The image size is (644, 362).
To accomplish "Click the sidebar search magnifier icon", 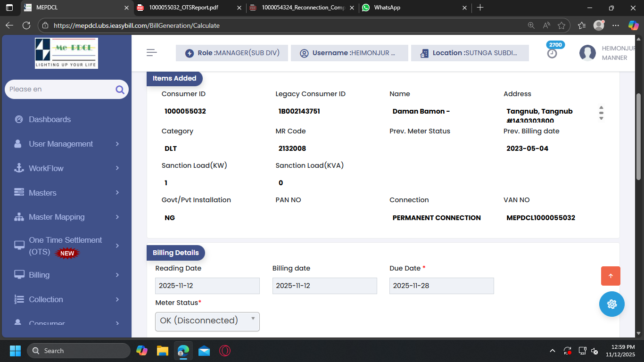I will point(120,90).
